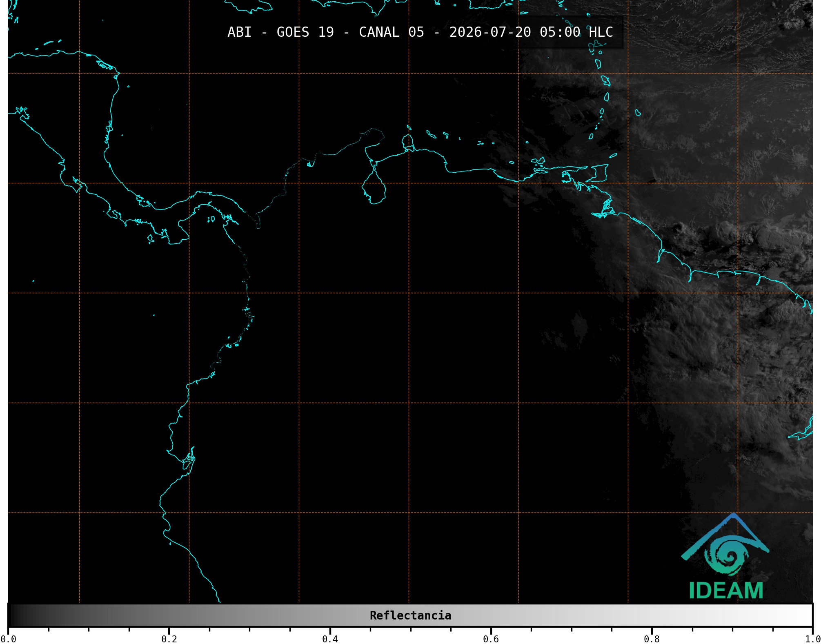The image size is (821, 644).
Task: Click the 0.4 tick label on the colorbar
Action: pyautogui.click(x=330, y=639)
